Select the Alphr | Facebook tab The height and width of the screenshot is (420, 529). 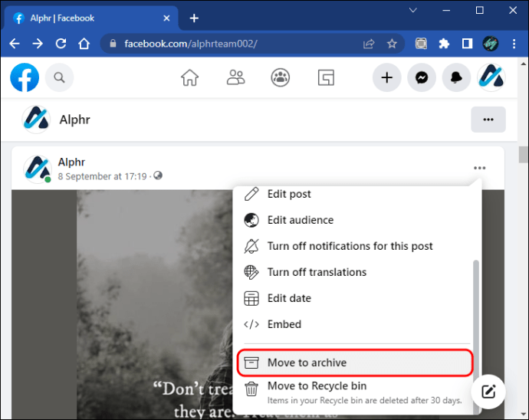(x=91, y=18)
